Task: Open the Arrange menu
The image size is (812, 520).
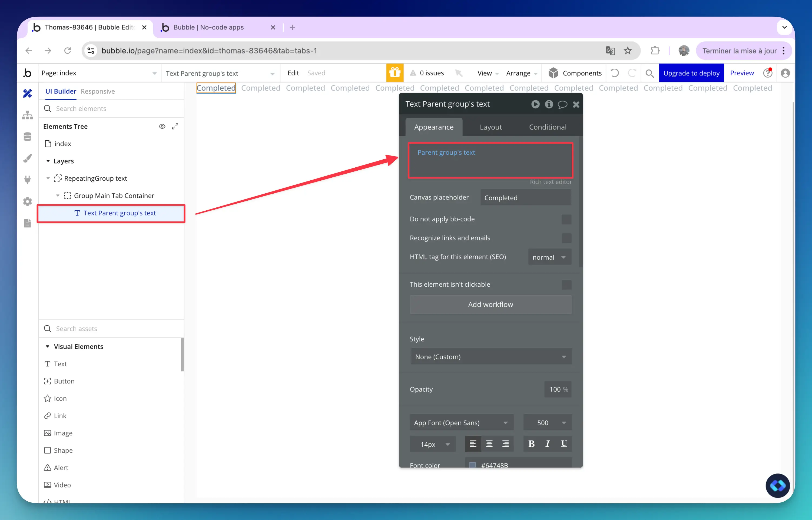Action: [522, 73]
